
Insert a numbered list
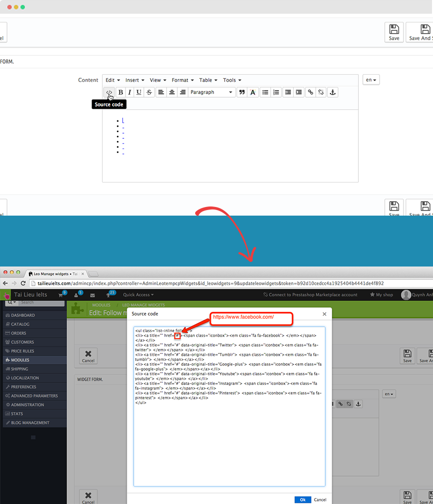[x=276, y=93]
